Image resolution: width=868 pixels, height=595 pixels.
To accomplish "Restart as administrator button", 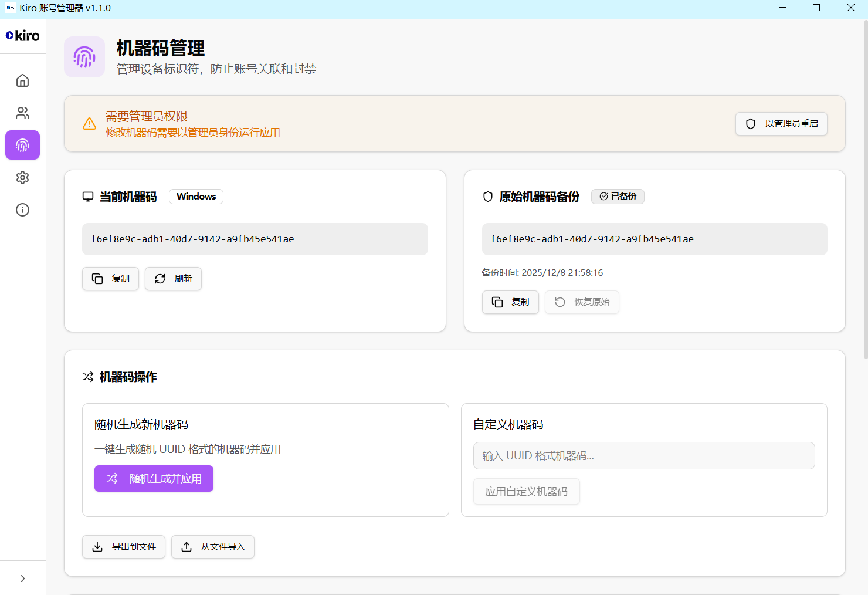I will [x=781, y=124].
